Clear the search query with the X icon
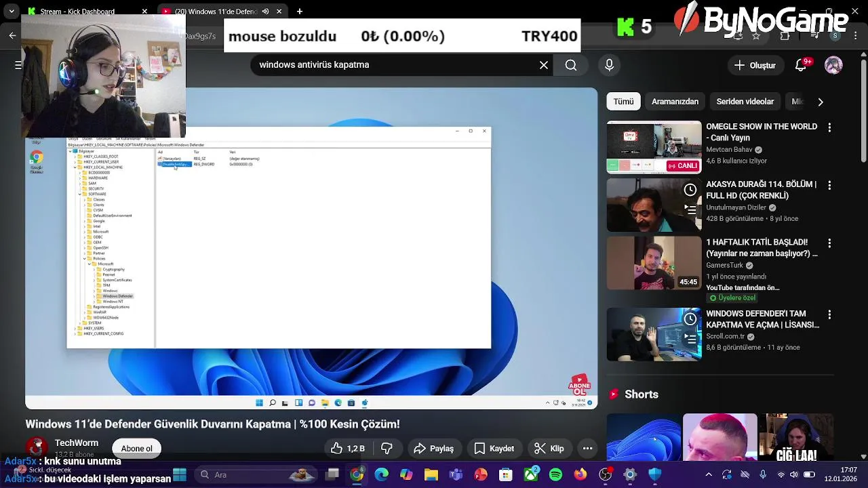Viewport: 868px width, 488px height. (544, 65)
